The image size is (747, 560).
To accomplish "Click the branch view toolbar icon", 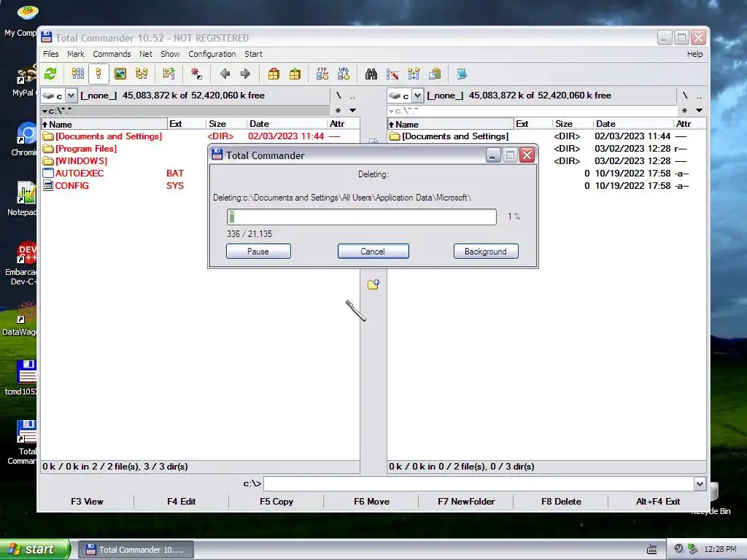I will 169,74.
